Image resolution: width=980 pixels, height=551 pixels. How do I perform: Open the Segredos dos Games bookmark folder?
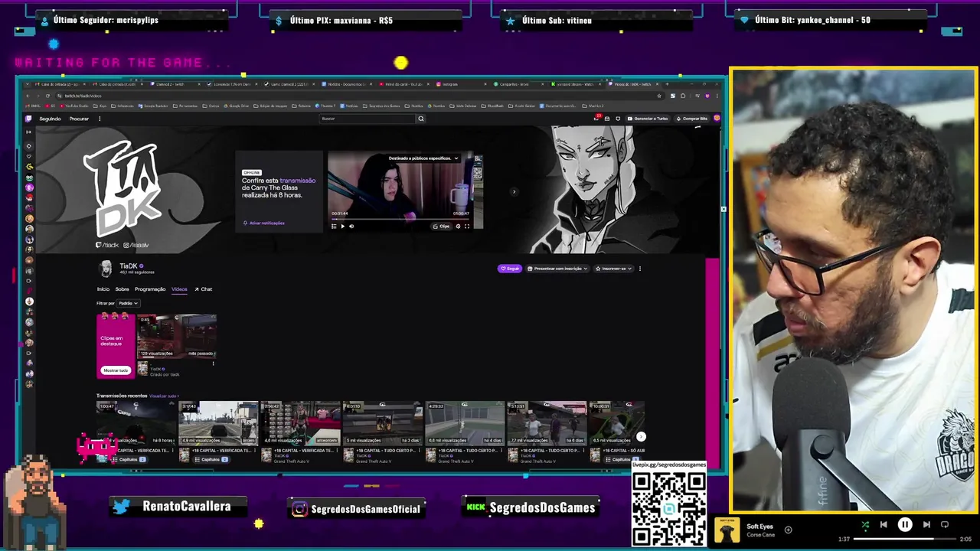point(382,106)
